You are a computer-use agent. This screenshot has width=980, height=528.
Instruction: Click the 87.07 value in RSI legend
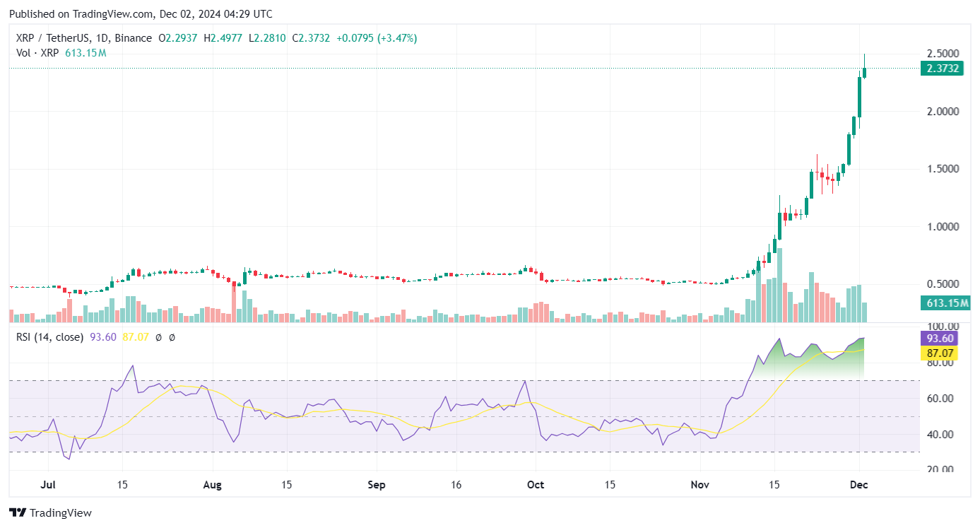click(136, 337)
